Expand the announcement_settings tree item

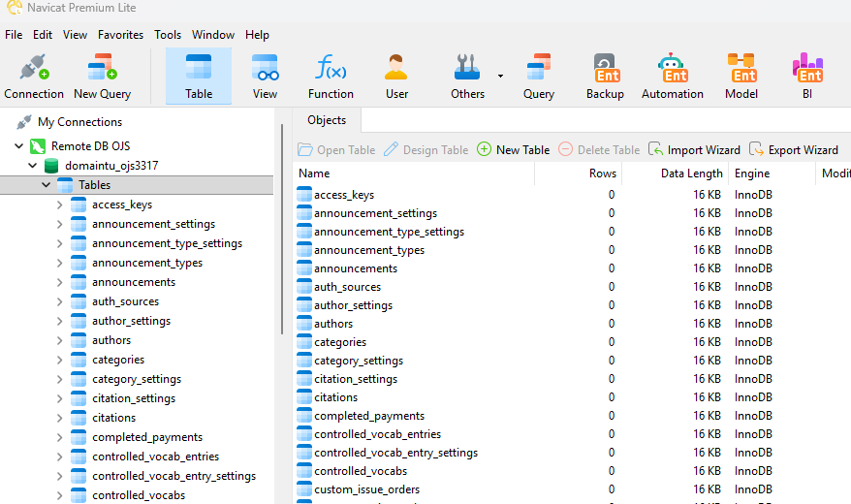click(x=60, y=224)
